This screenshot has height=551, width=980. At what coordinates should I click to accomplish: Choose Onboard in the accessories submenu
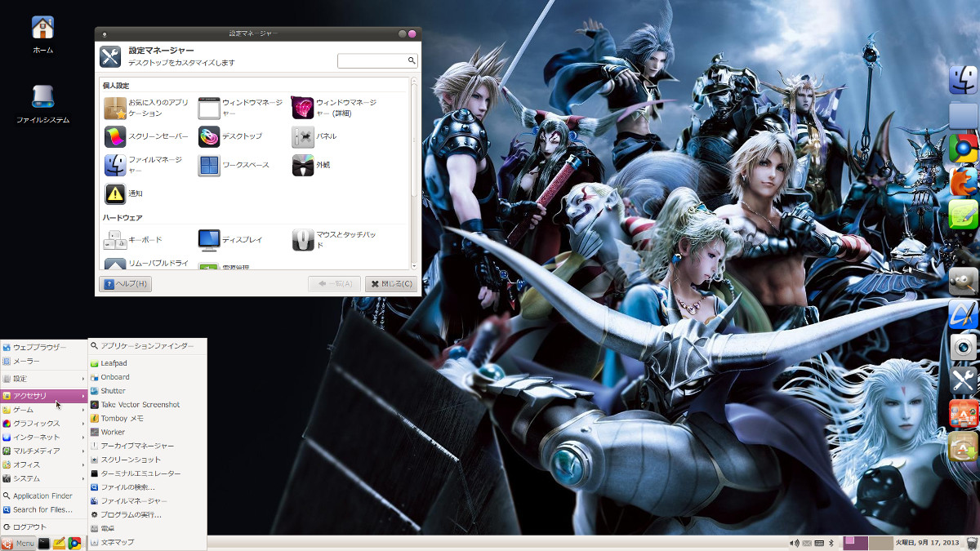147,377
